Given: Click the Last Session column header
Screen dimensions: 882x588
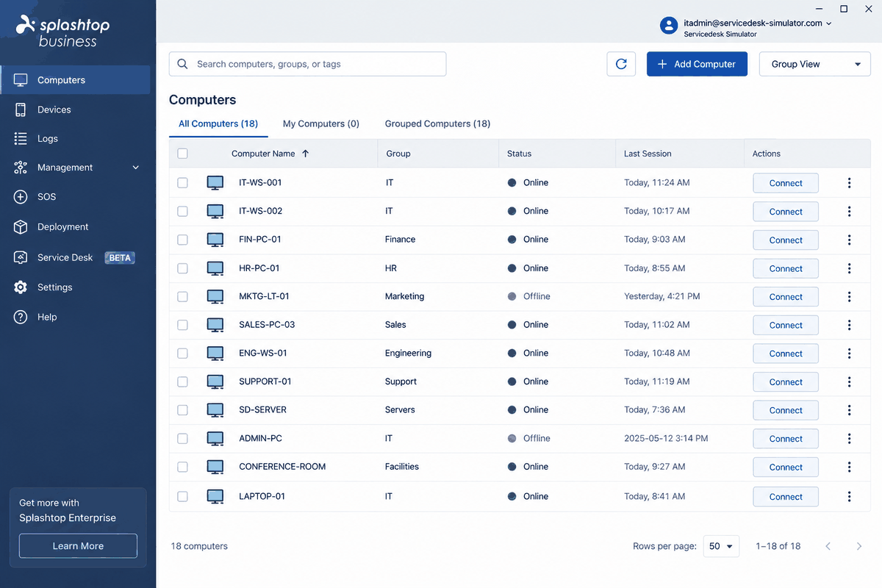Looking at the screenshot, I should [648, 154].
